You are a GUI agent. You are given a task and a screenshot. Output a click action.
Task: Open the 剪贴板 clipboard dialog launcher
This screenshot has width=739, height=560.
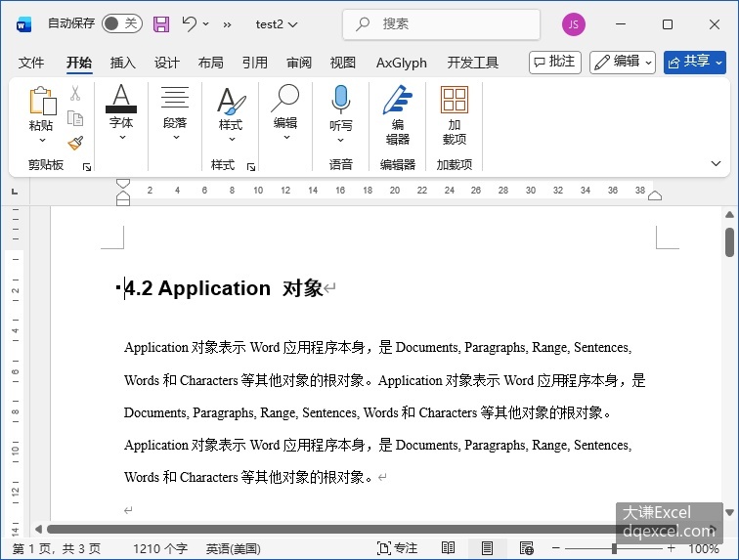tap(87, 166)
